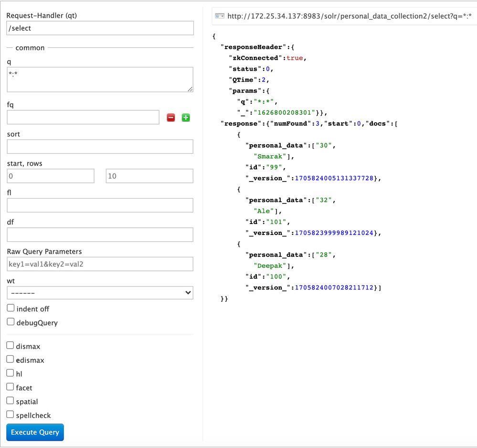Toggle the indent off checkbox
477x448 pixels.
click(x=11, y=308)
